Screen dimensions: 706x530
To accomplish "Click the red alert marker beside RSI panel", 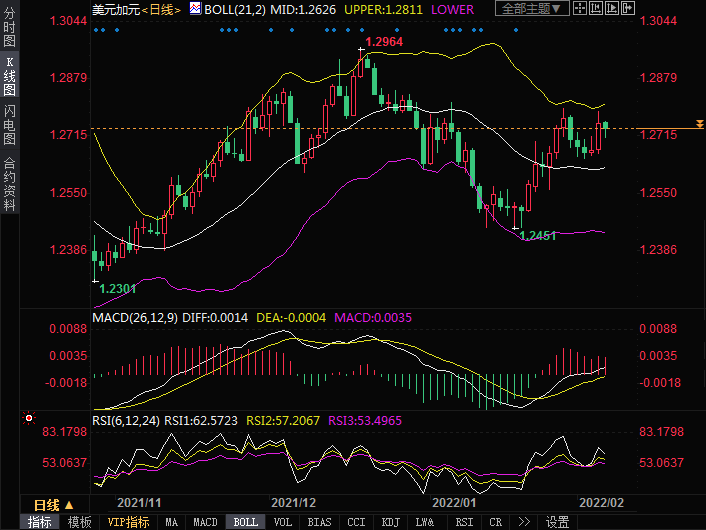I will coord(30,417).
